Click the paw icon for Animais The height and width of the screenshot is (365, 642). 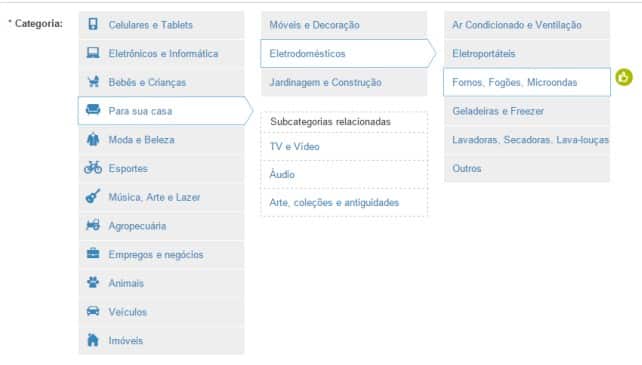click(93, 282)
